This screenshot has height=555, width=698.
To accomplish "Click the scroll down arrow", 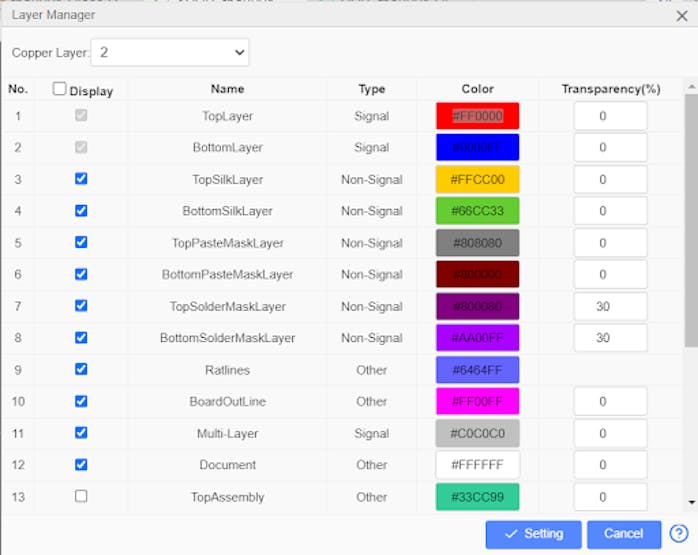I will click(x=691, y=502).
